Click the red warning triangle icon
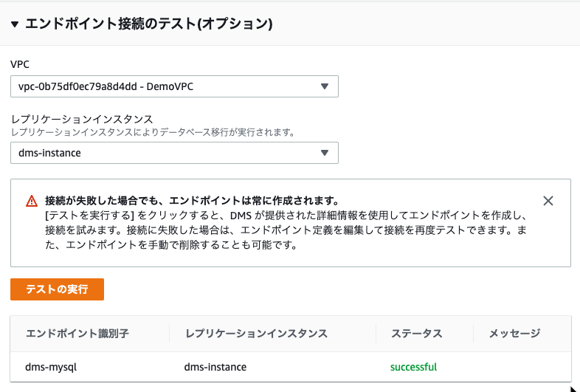The height and width of the screenshot is (392, 580). tap(32, 201)
